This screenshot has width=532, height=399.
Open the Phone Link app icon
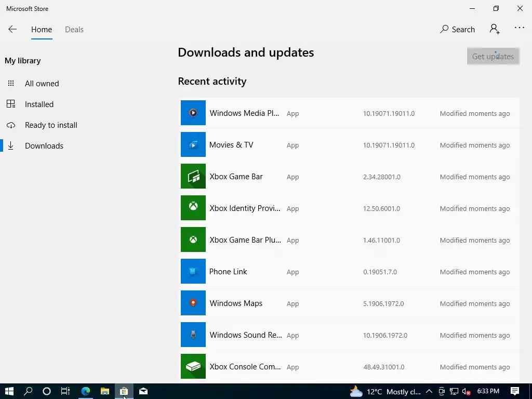pos(193,271)
